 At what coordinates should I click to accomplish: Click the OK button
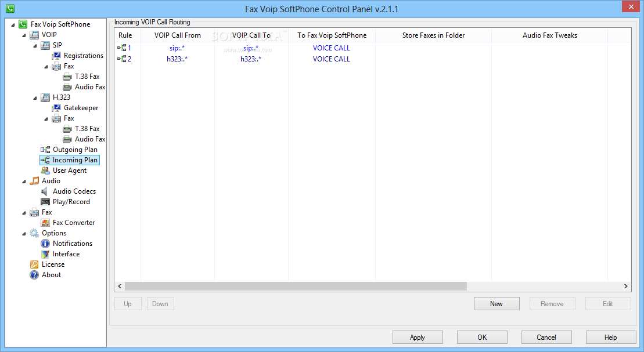482,338
